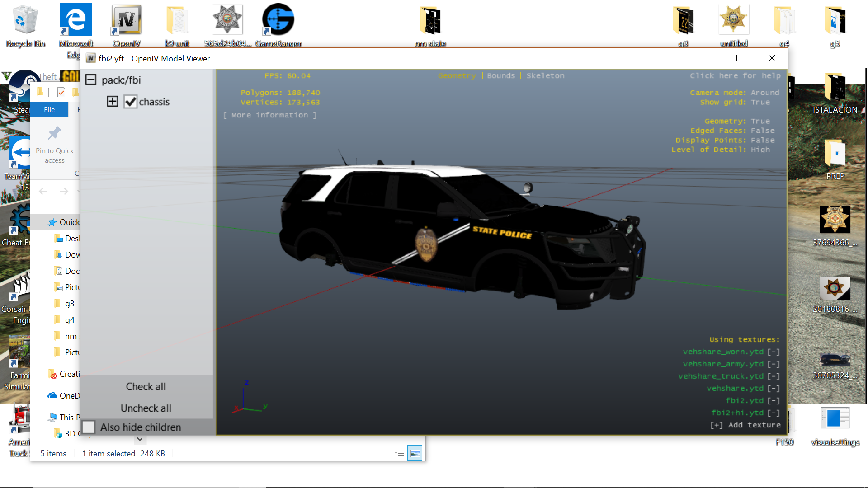Enable Also hide children checkbox
This screenshot has height=488, width=868.
[x=89, y=427]
